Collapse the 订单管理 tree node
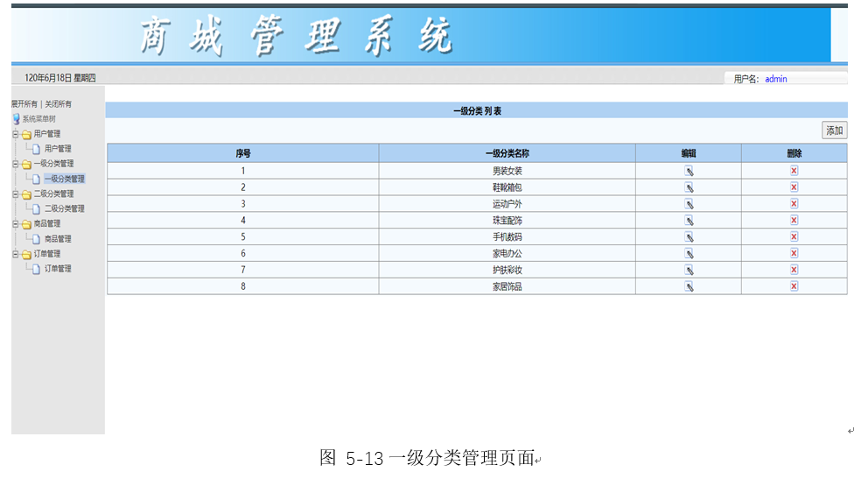 [16, 254]
